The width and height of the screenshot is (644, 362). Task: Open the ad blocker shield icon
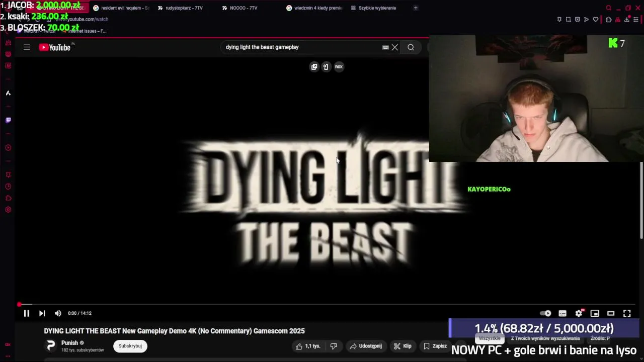578,20
